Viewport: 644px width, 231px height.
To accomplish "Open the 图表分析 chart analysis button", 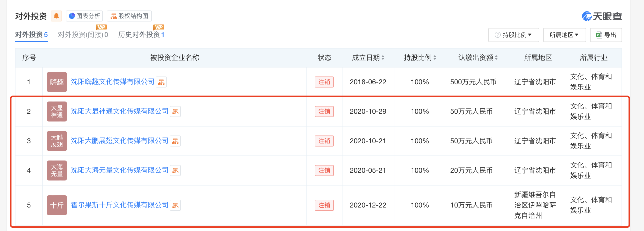I will tap(85, 16).
